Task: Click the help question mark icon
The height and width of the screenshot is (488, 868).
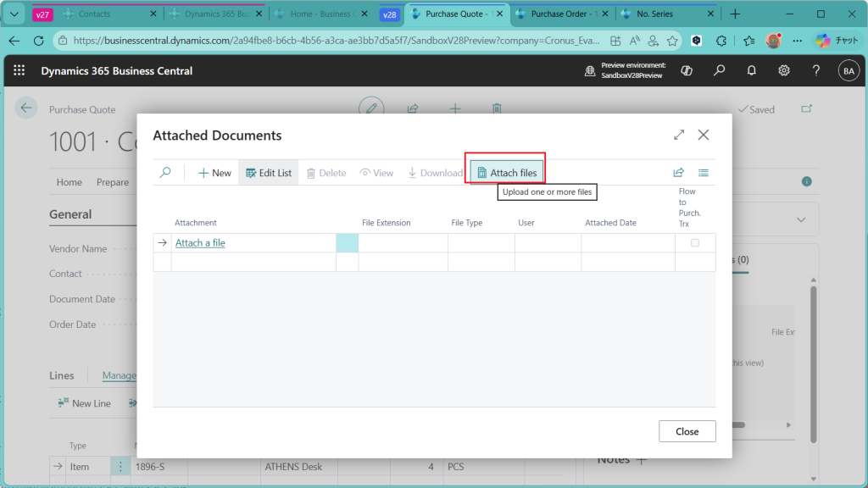Action: click(x=815, y=71)
